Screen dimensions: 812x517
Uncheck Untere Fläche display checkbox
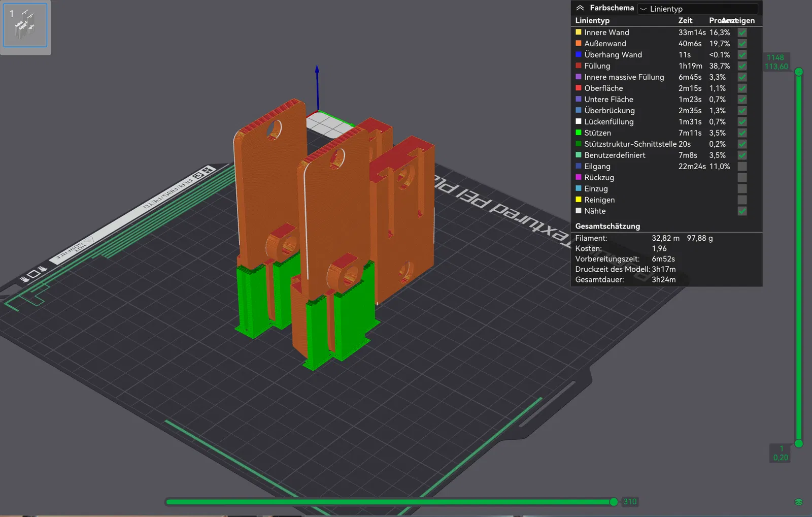(742, 100)
